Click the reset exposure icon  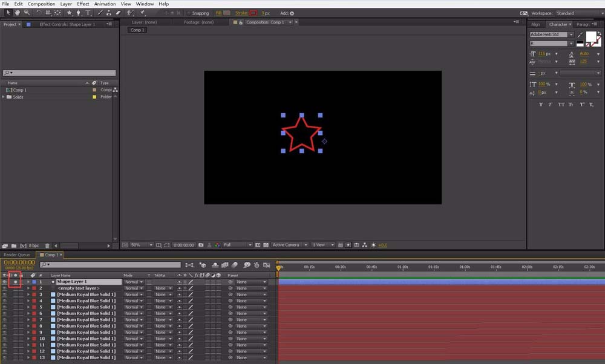click(373, 245)
